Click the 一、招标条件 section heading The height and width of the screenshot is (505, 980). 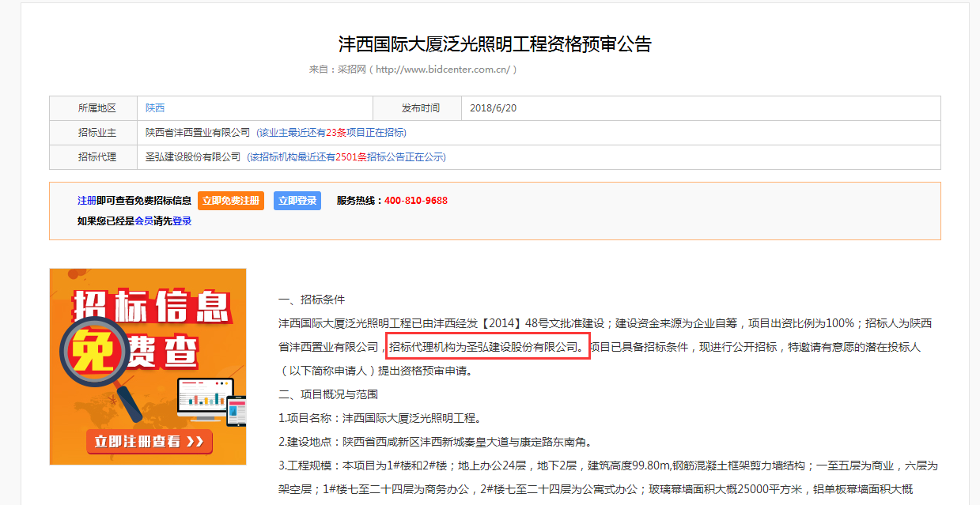point(312,300)
